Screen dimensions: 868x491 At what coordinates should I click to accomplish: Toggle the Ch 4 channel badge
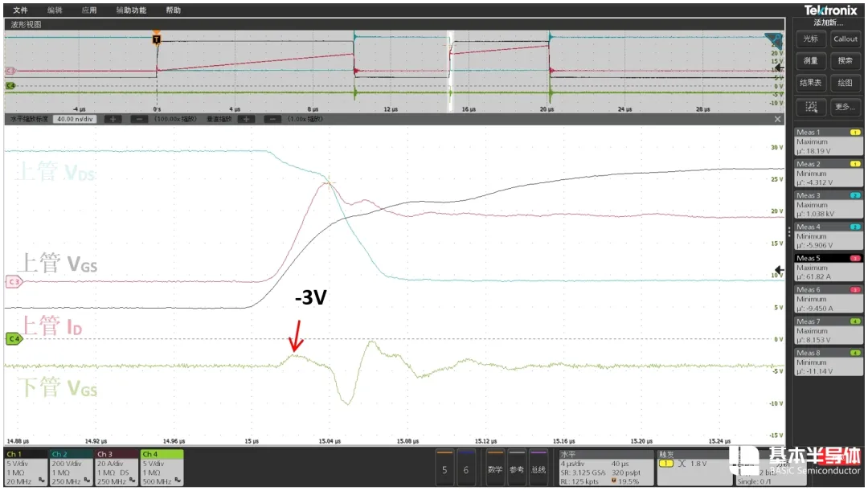162,467
